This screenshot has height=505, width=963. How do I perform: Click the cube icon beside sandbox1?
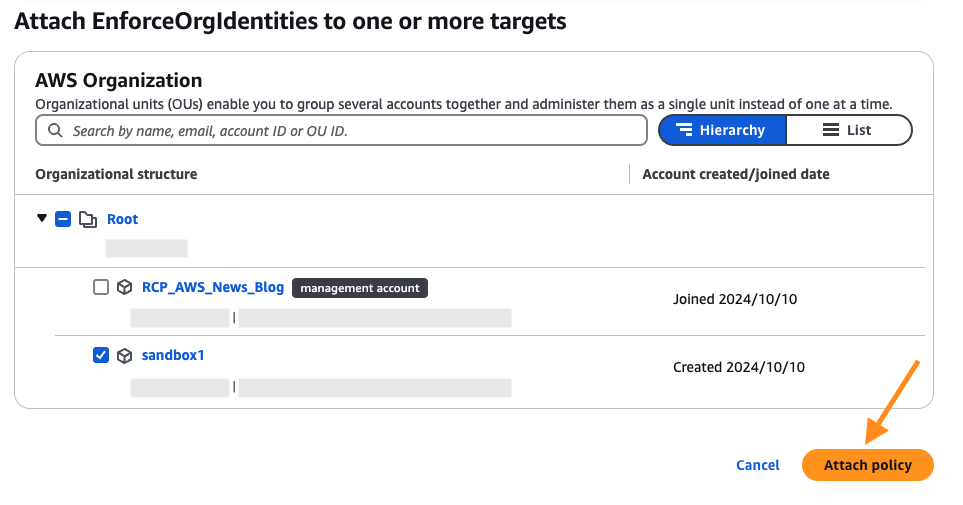[125, 355]
